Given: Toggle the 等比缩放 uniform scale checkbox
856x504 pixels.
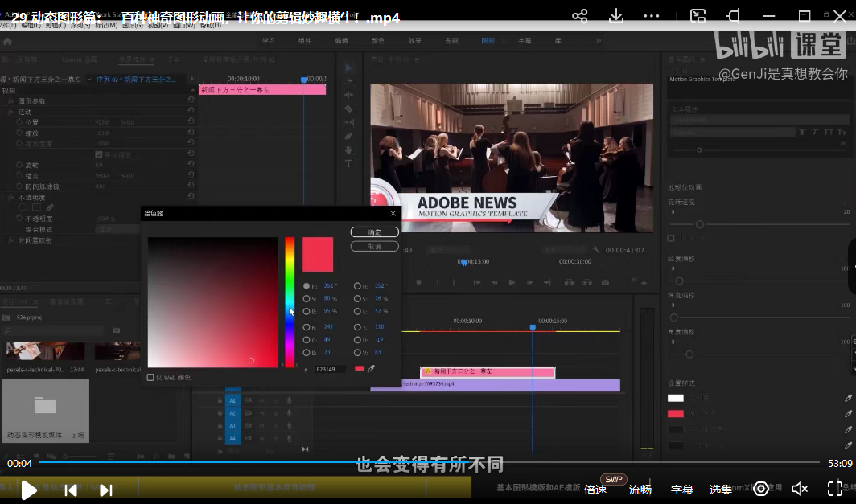Looking at the screenshot, I should pyautogui.click(x=99, y=154).
